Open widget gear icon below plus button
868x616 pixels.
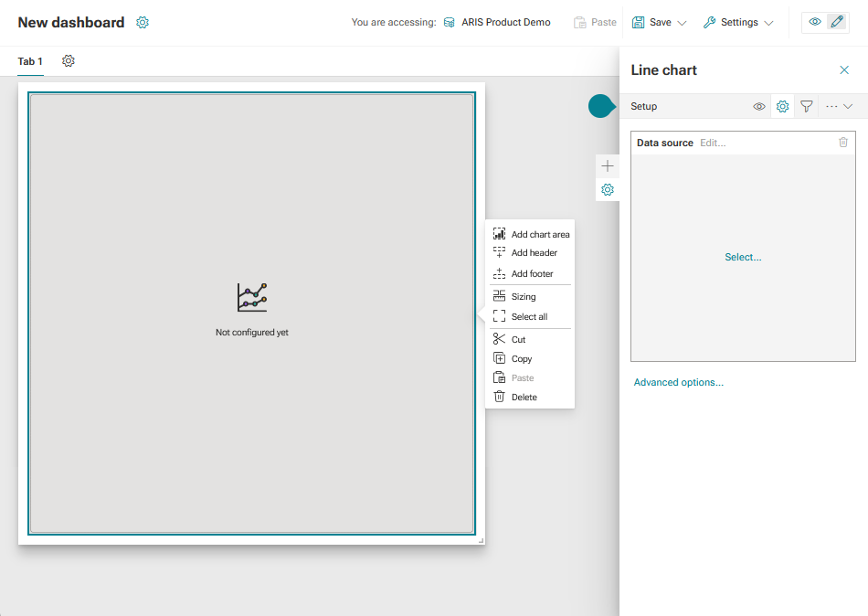click(608, 190)
